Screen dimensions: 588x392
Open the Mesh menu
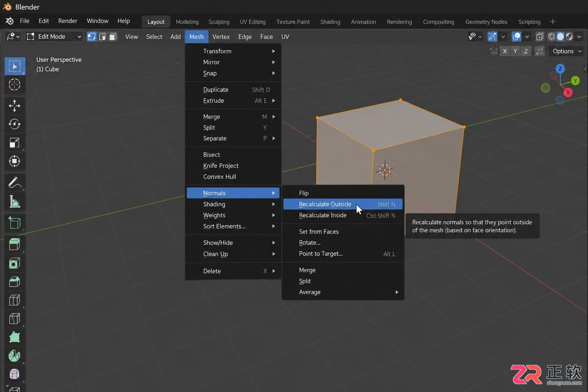click(196, 37)
